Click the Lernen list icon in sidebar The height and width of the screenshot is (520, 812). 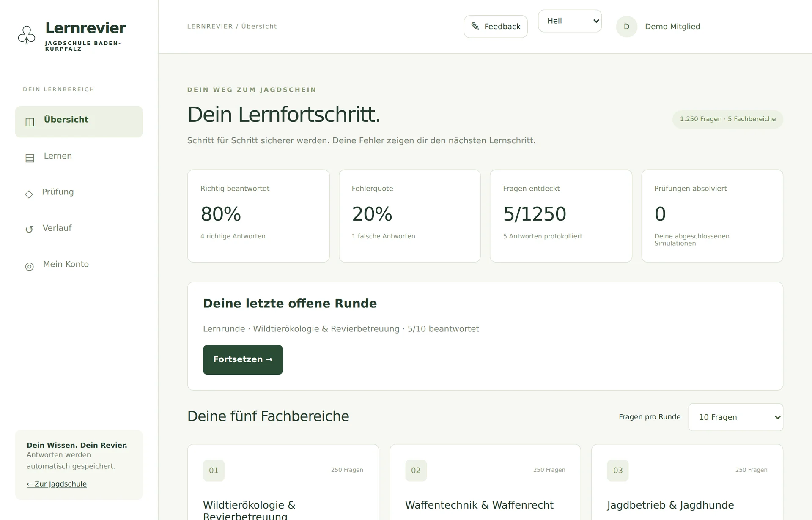(x=30, y=158)
